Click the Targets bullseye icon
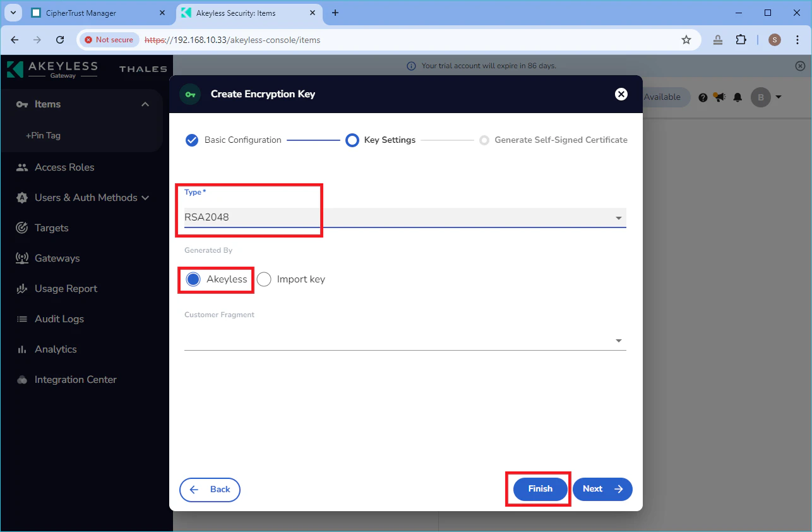Screen dimensions: 812x532 click(x=22, y=228)
